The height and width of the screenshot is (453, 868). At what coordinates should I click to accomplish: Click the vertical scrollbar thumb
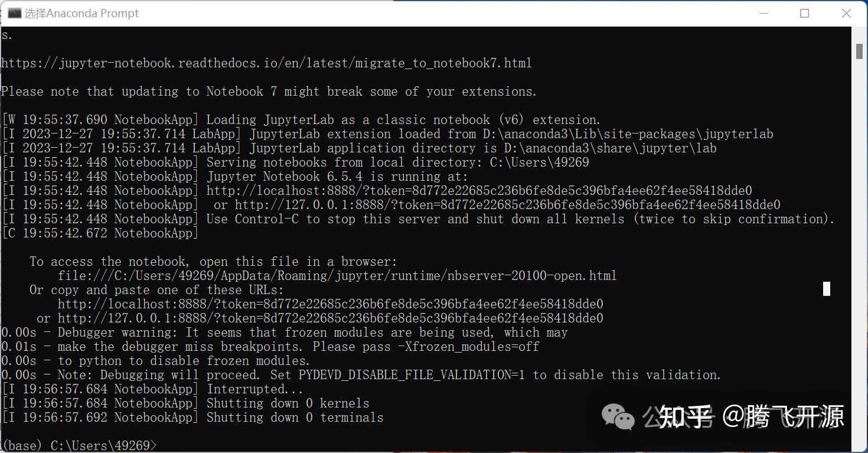860,51
